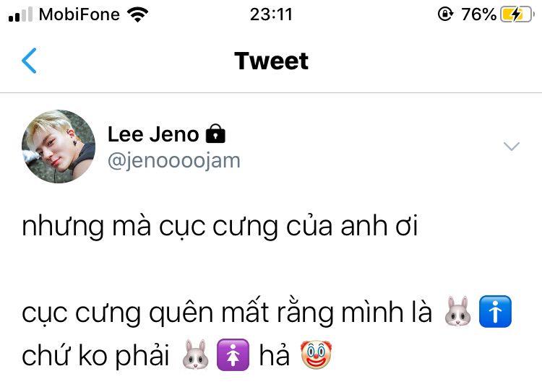This screenshot has width=542, height=392.
Task: Tap the first rabbit face emoji
Action: coord(457,312)
